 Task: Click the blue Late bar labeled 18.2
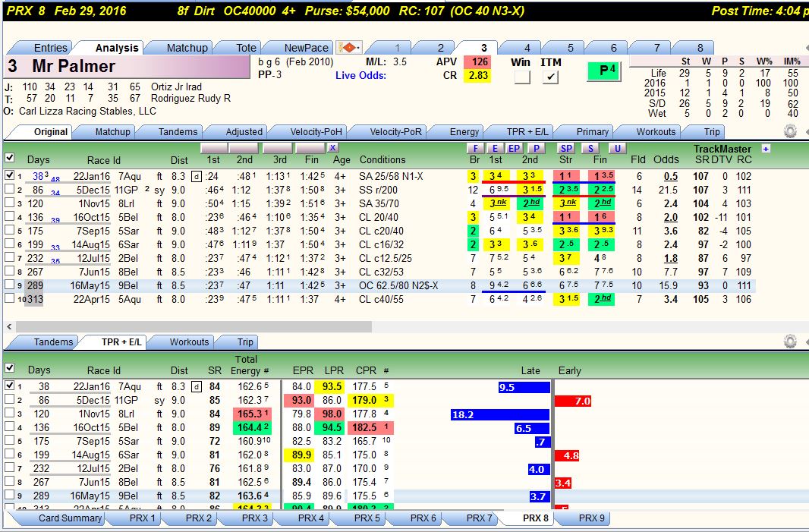point(500,414)
